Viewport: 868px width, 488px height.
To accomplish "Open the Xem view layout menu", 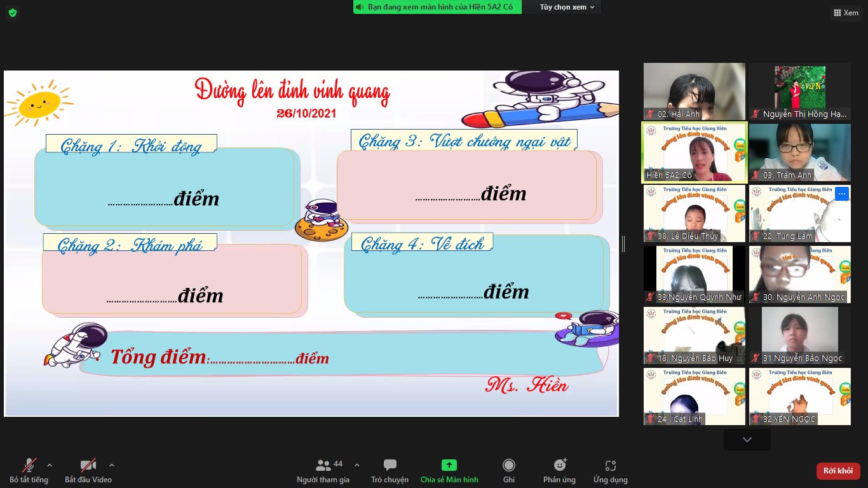I will (845, 13).
